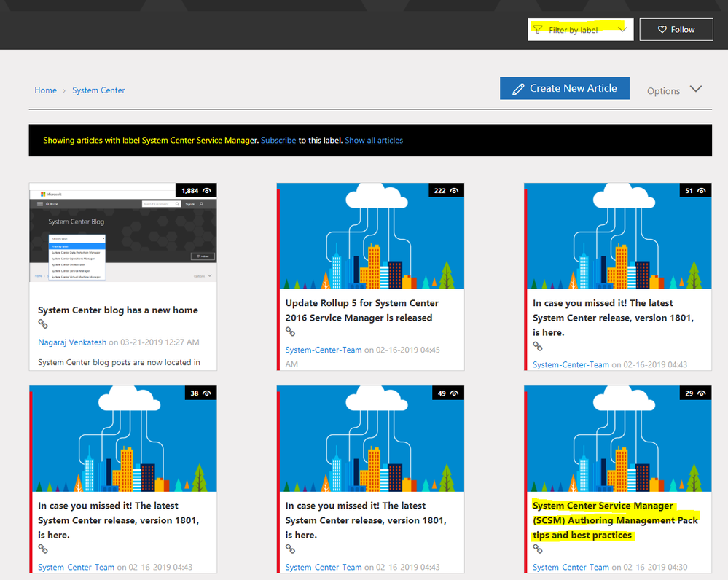
Task: Click link icon under System Center blog has a new home
Action: [x=43, y=324]
